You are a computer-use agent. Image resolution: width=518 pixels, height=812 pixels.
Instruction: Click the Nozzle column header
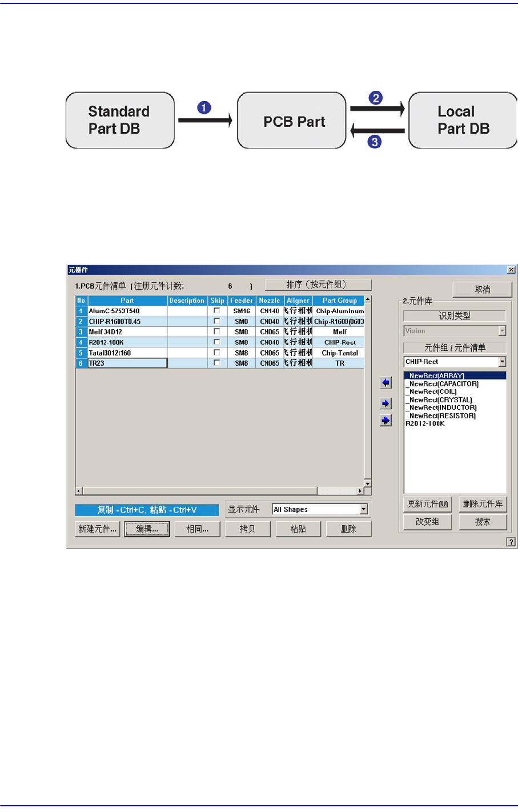tap(270, 301)
